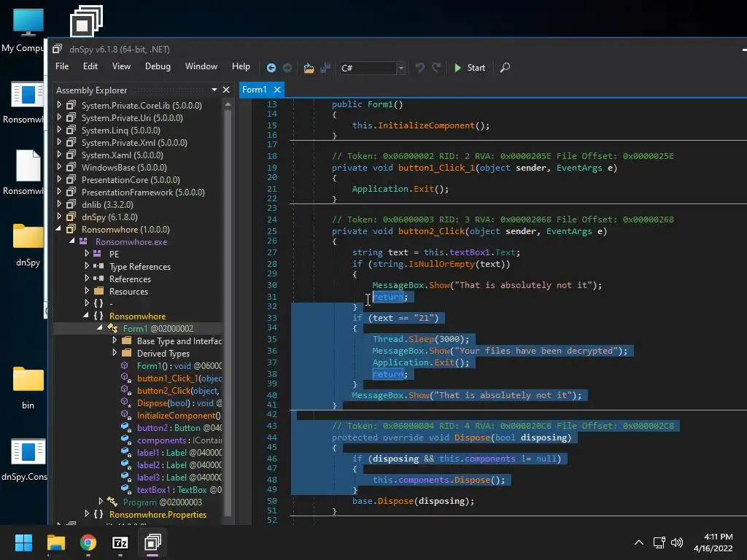The image size is (747, 560).
Task: Expand WindowsBase assembly node
Action: pos(59,167)
